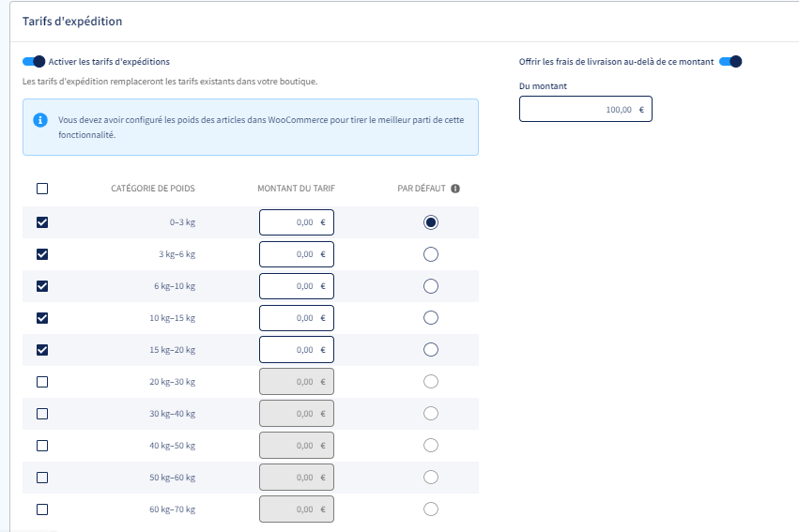
Task: Uncheck the 3 kg–6 kg weight category
Action: point(42,254)
